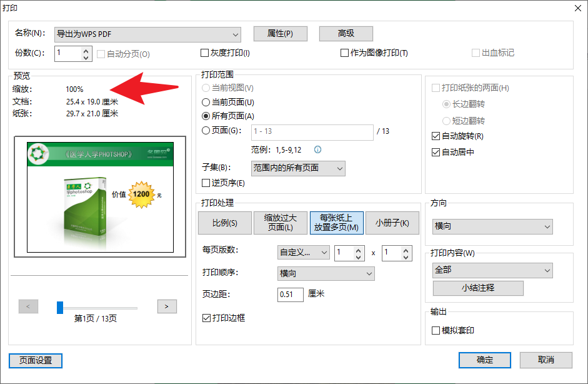588x384 pixels.
Task: Uncheck the auto-rotate checkbox
Action: tap(436, 136)
